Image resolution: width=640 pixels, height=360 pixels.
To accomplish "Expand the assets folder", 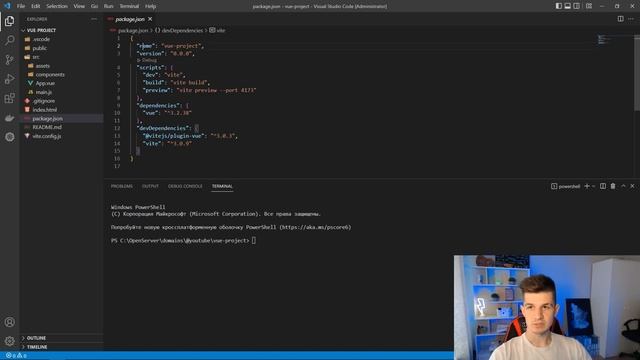I will (x=42, y=66).
